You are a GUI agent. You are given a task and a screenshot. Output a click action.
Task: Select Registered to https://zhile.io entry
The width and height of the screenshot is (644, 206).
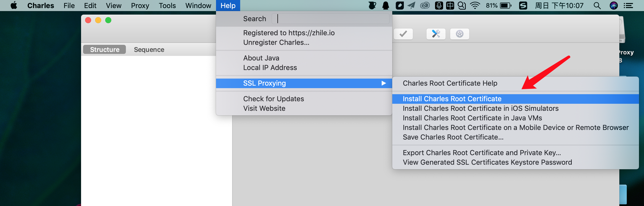click(304, 33)
